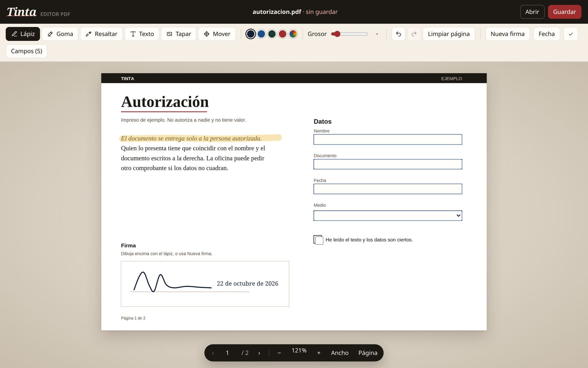Image resolution: width=588 pixels, height=368 pixels.
Task: Undo the last stroke
Action: [x=398, y=34]
